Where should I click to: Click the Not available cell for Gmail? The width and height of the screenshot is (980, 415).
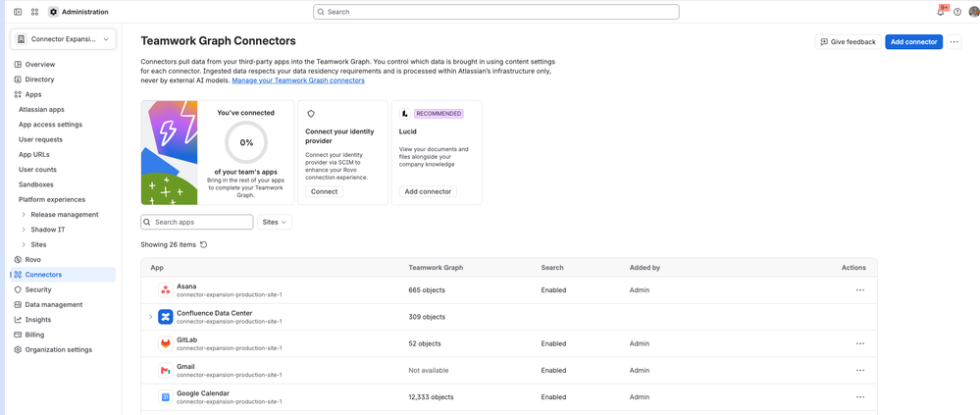pos(429,370)
